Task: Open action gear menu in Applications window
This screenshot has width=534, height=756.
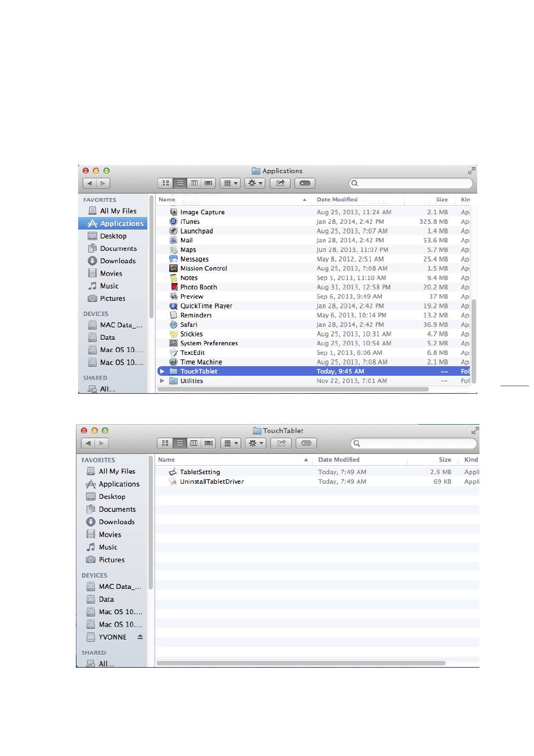Action: tap(255, 183)
